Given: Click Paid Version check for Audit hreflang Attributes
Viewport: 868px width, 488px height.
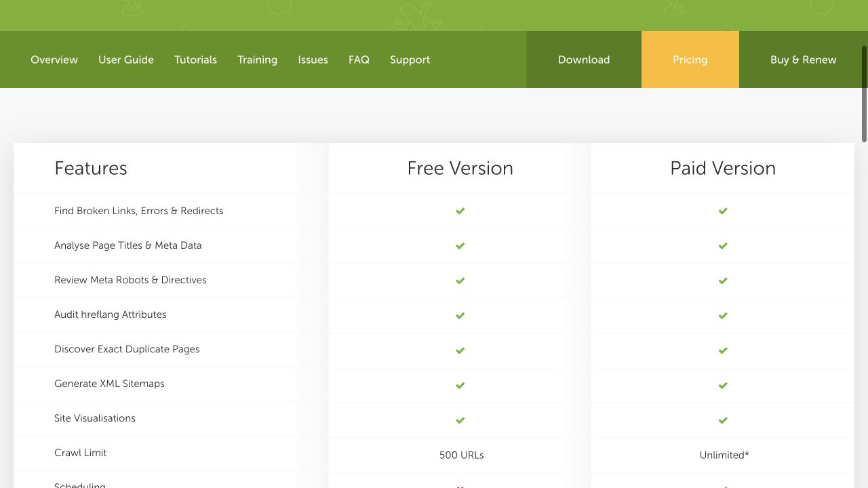Looking at the screenshot, I should click(x=723, y=315).
